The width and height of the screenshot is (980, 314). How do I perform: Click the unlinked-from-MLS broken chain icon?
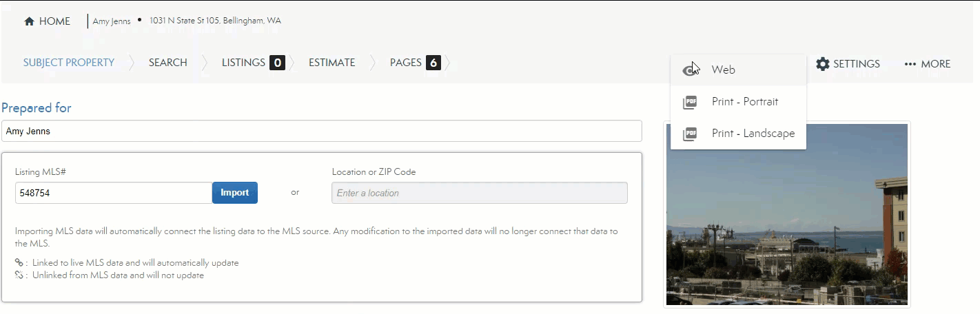[19, 275]
